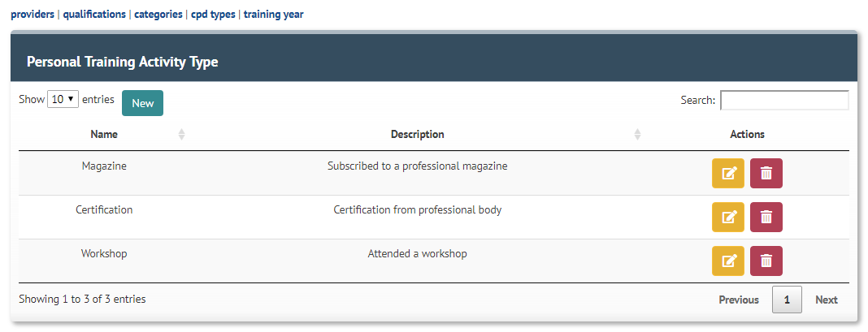This screenshot has width=868, height=332.
Task: Delete the Magazine activity type
Action: pos(766,173)
